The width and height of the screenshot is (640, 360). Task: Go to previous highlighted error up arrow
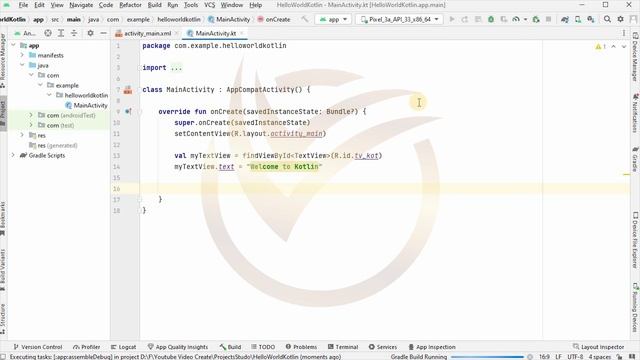(613, 47)
